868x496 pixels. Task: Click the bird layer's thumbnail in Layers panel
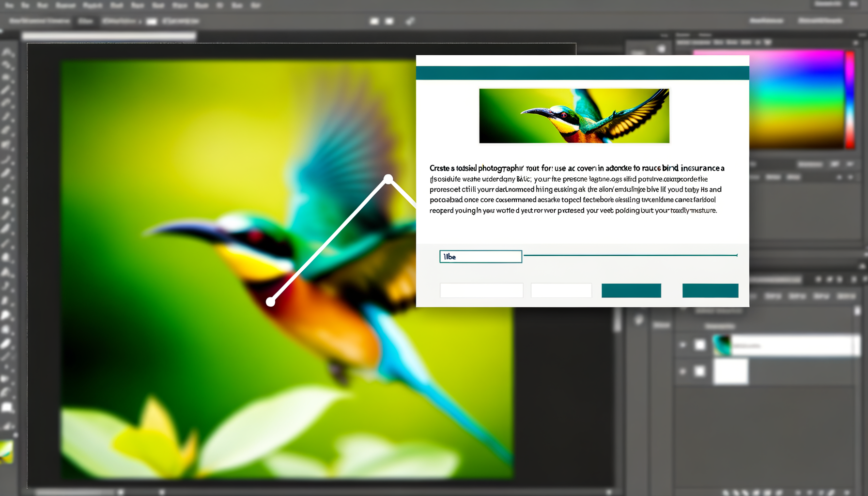tap(722, 345)
